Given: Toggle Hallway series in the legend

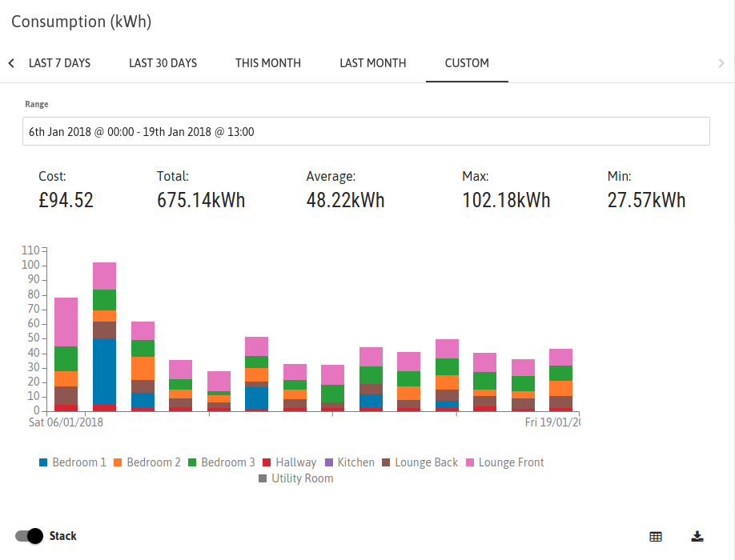Looking at the screenshot, I should tap(290, 462).
